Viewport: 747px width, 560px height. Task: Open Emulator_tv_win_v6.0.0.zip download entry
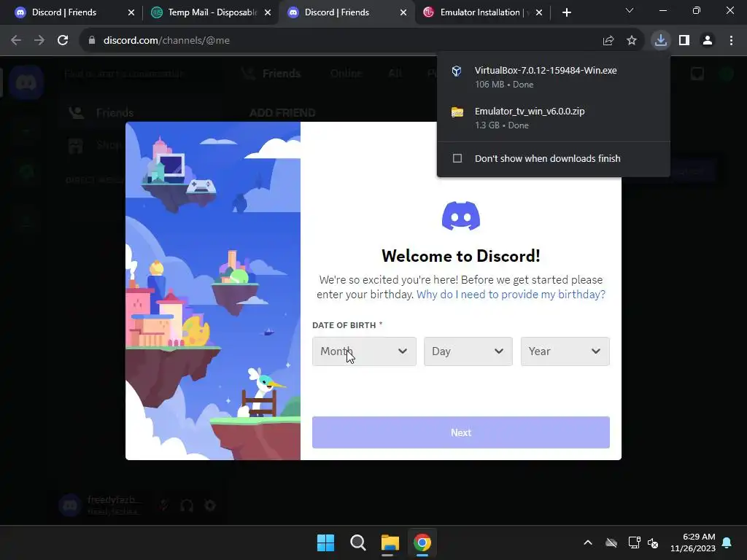tap(553, 117)
